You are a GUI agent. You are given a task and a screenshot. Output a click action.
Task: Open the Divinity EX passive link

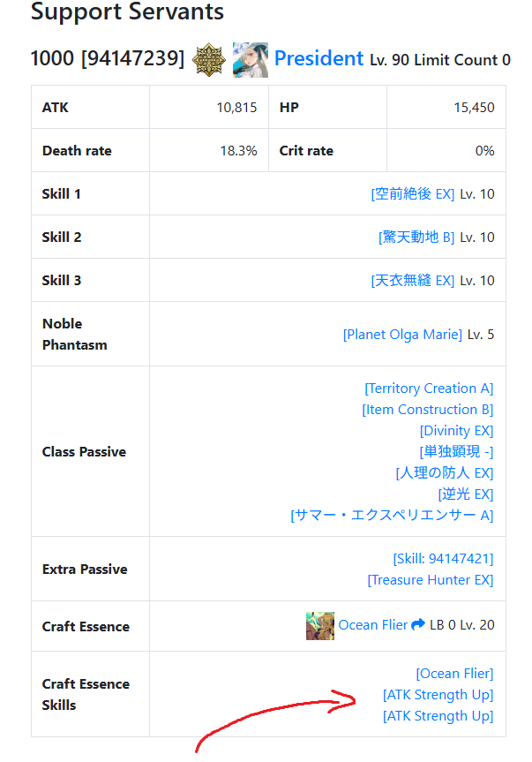(456, 431)
